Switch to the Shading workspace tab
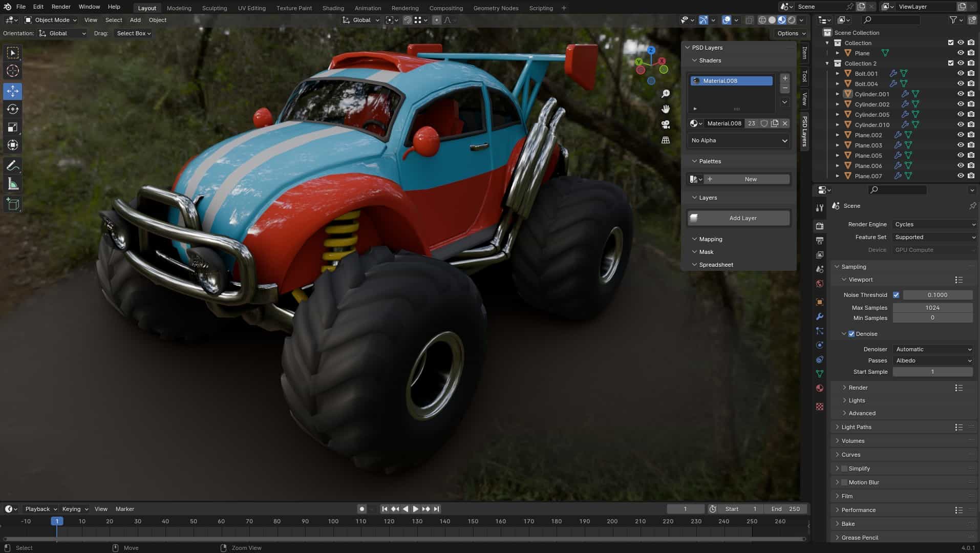The width and height of the screenshot is (980, 553). click(x=333, y=8)
